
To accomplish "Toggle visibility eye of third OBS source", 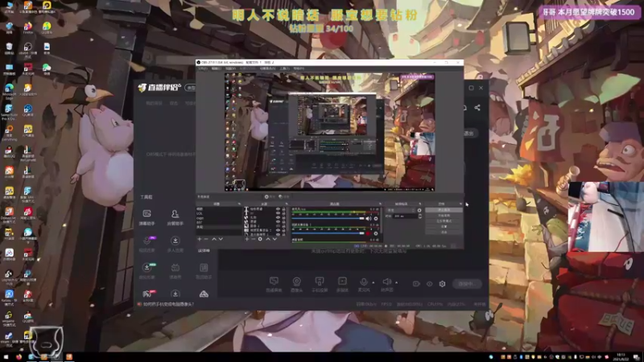I will point(278,217).
